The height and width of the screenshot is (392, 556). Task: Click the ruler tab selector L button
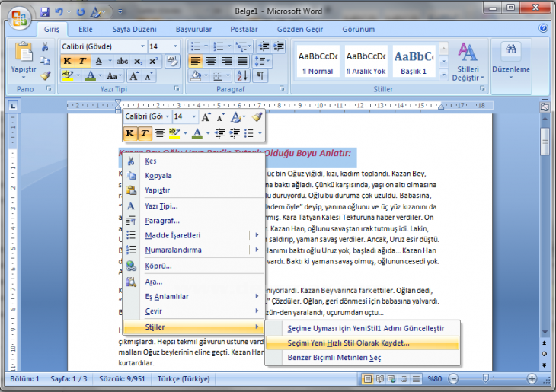[13, 106]
